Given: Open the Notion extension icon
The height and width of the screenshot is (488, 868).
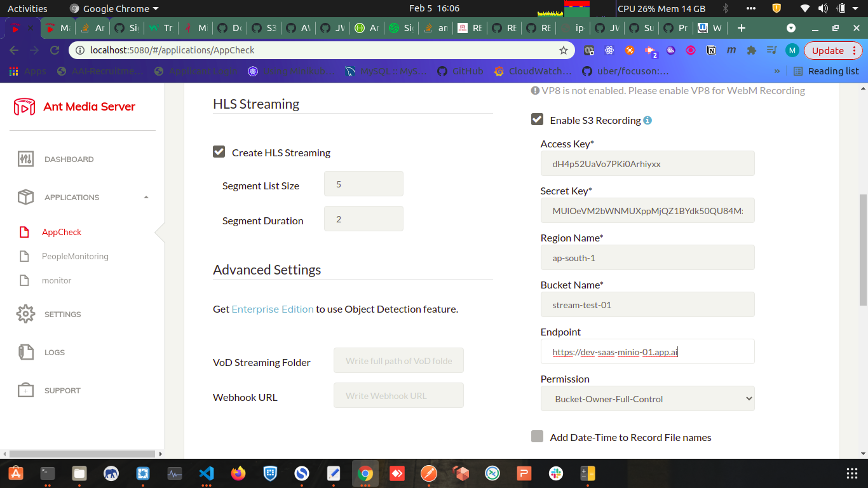Looking at the screenshot, I should coord(711,50).
